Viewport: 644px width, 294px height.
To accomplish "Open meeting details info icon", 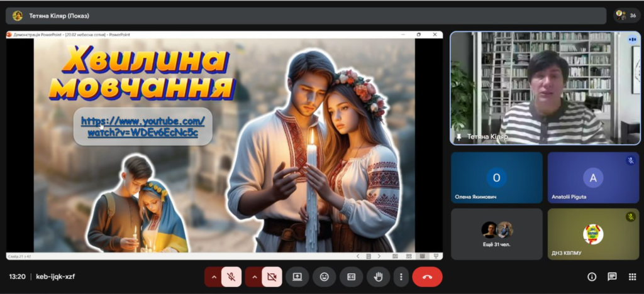I will coord(592,276).
